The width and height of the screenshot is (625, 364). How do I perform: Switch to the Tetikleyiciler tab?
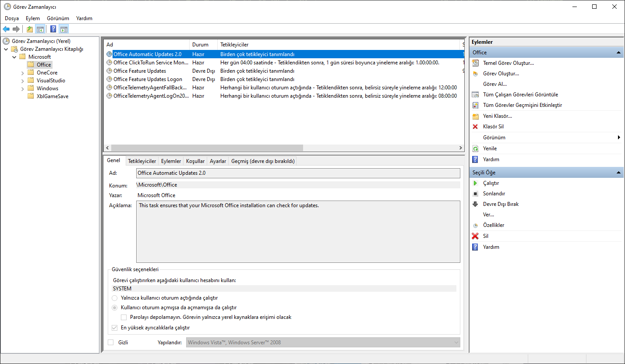click(x=142, y=161)
